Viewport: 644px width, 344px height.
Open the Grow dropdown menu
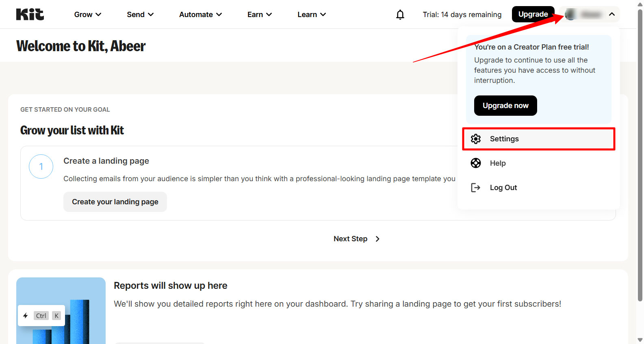88,15
